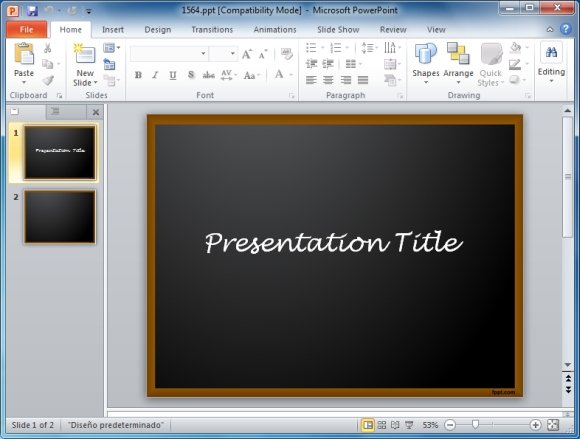Select the Format Painter brush
This screenshot has width=580, height=439.
tap(47, 80)
